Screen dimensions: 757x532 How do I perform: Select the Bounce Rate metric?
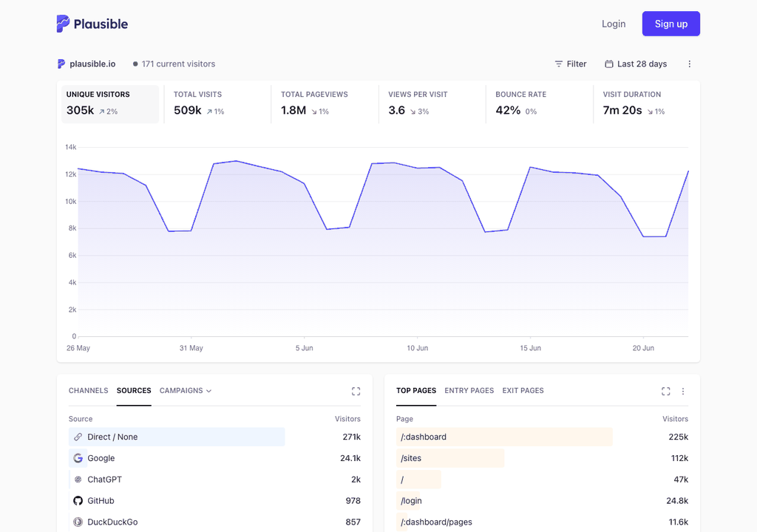[539, 104]
